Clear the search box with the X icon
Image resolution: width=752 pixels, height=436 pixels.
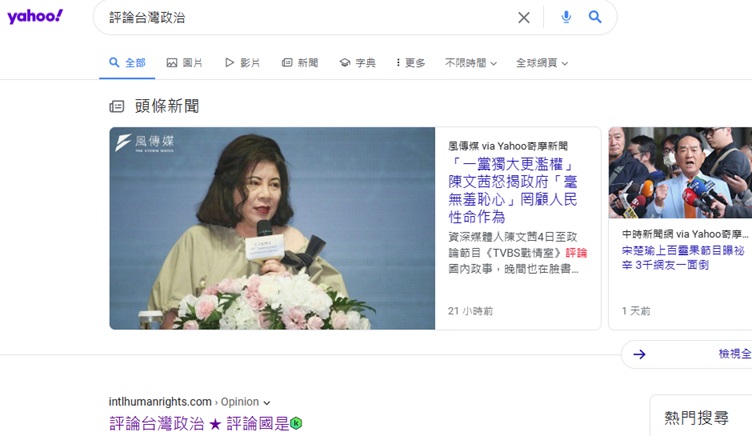[524, 18]
